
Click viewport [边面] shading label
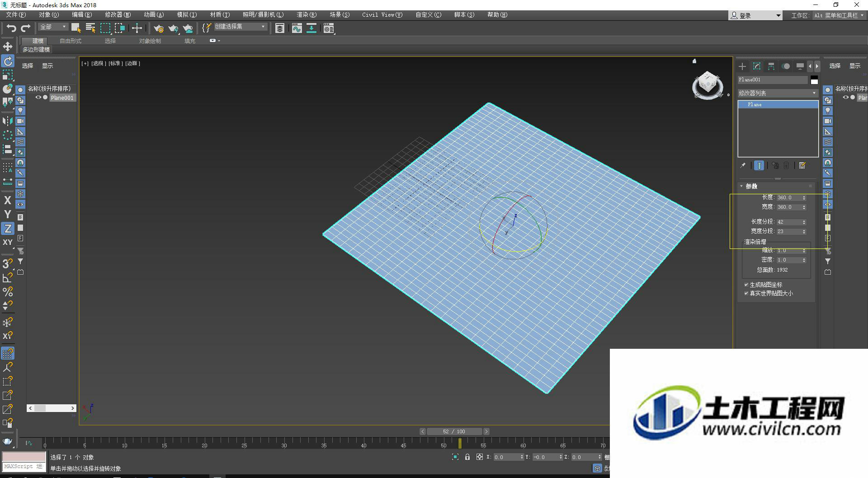pyautogui.click(x=132, y=63)
